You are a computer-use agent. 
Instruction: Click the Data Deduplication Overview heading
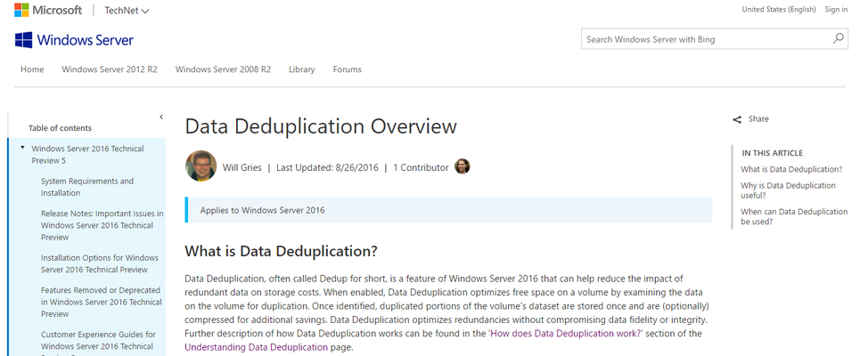(321, 126)
